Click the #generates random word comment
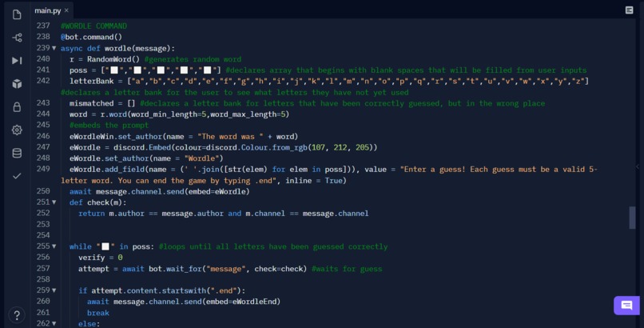 [x=193, y=59]
